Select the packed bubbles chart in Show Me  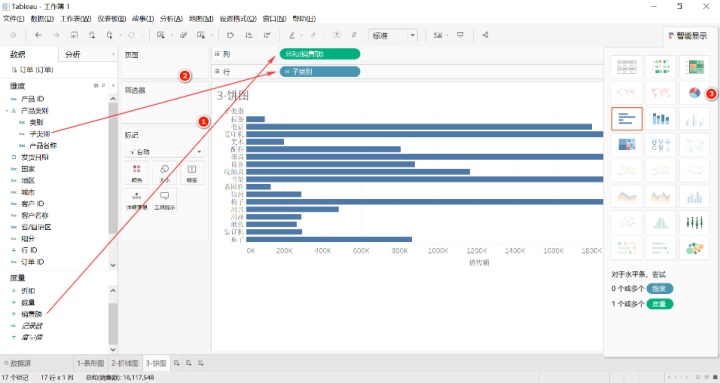tap(694, 248)
